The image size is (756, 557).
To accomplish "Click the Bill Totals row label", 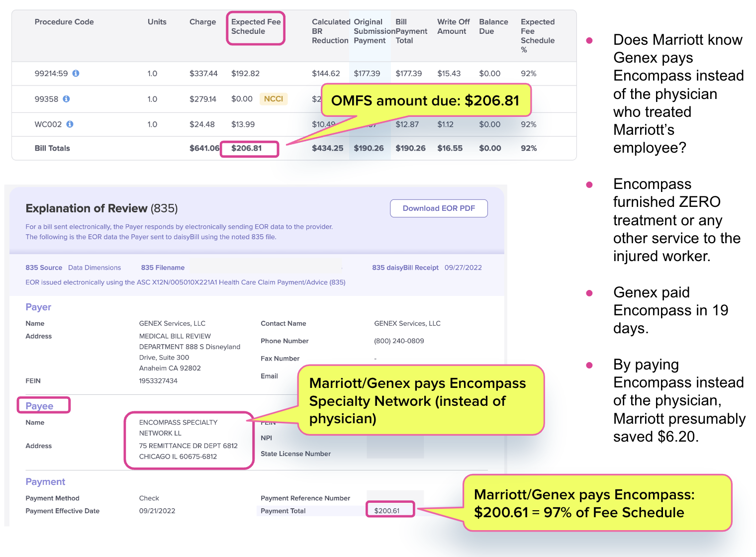I will tap(52, 148).
